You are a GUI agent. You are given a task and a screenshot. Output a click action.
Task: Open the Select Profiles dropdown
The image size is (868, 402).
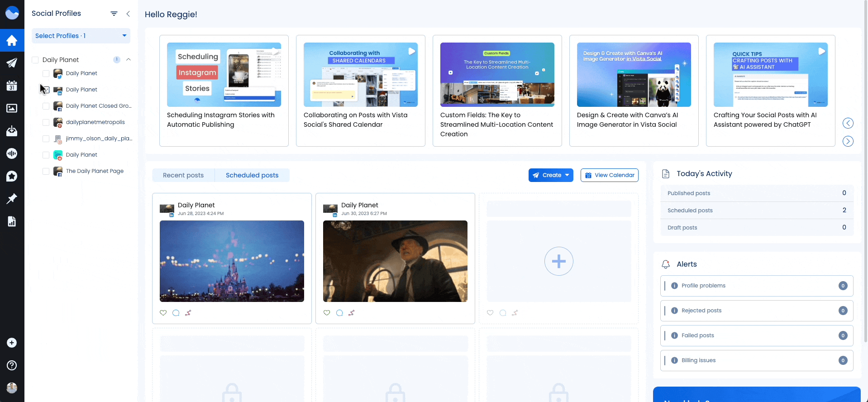[81, 36]
